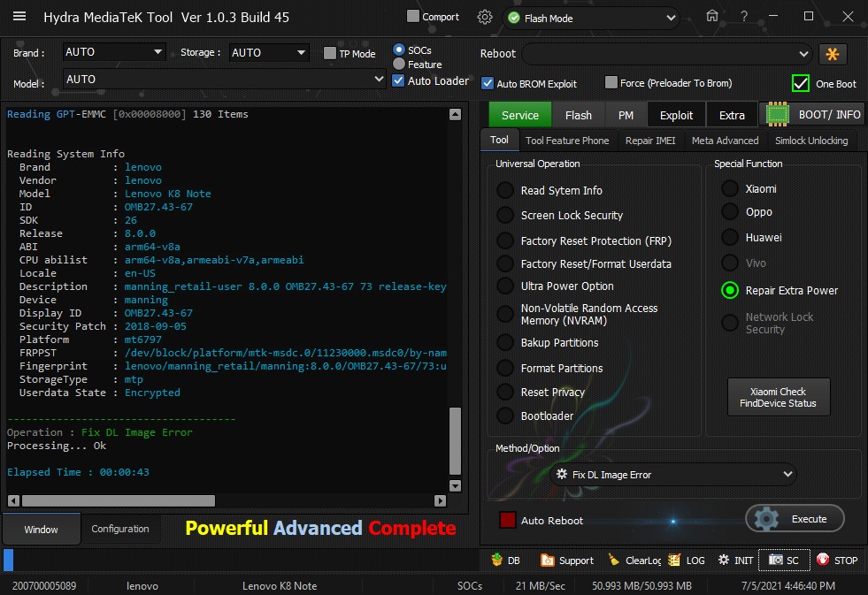Switch to Tool Feature Phone tab

pos(567,141)
